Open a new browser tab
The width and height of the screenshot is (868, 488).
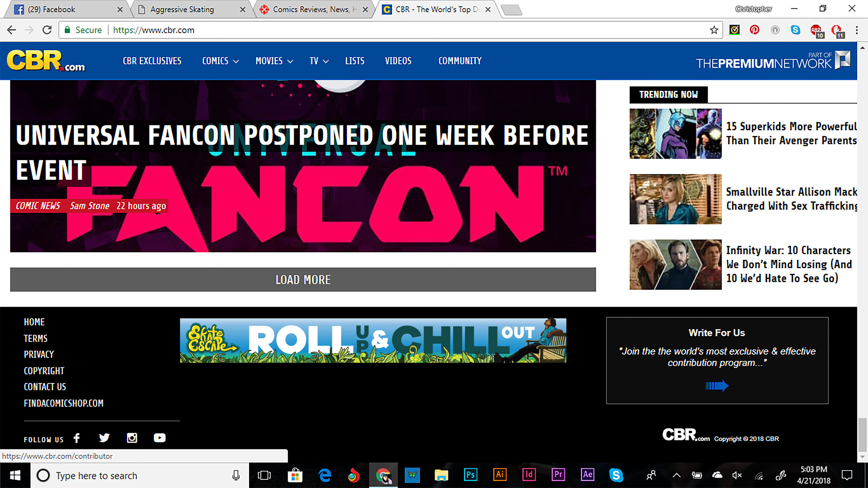512,10
